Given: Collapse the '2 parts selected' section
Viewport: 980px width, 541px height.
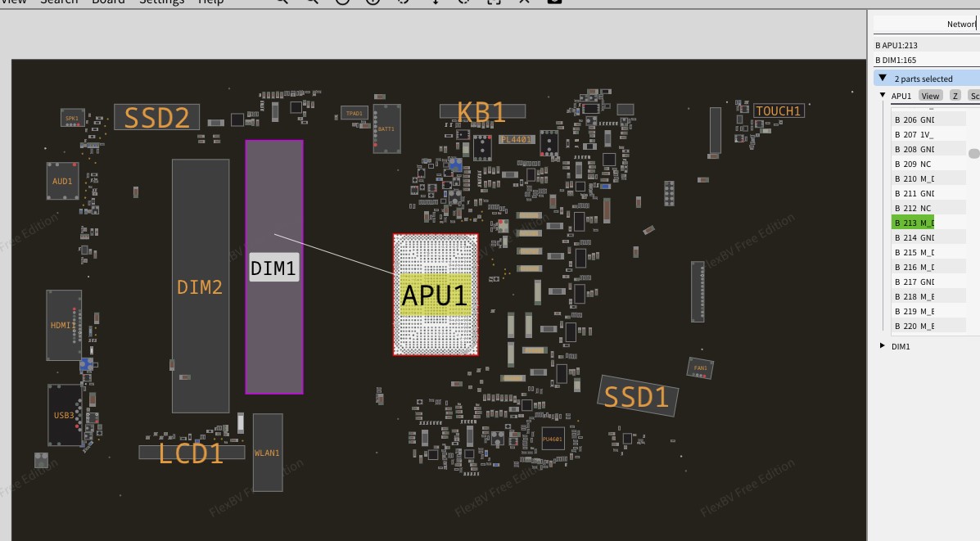Looking at the screenshot, I should coord(883,78).
